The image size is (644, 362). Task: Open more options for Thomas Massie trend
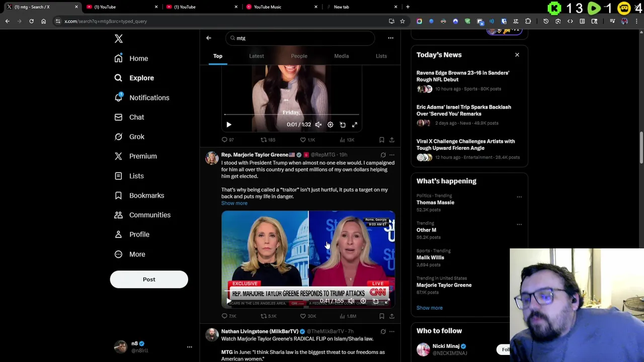coord(519,197)
